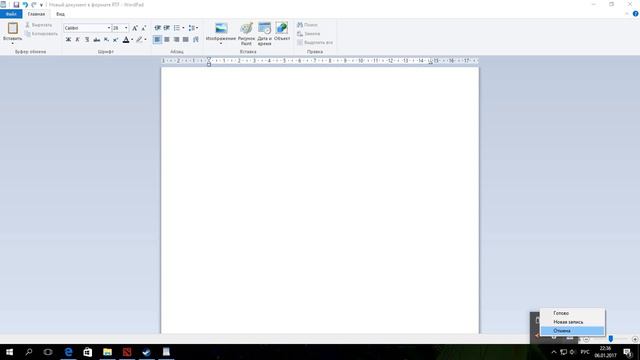Select align text right
This screenshot has height=360, width=640.
click(176, 40)
